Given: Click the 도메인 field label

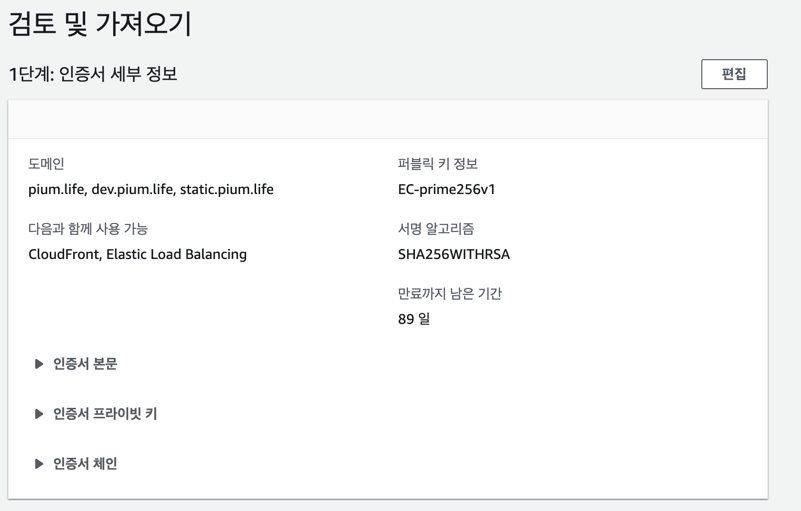Looking at the screenshot, I should click(46, 164).
